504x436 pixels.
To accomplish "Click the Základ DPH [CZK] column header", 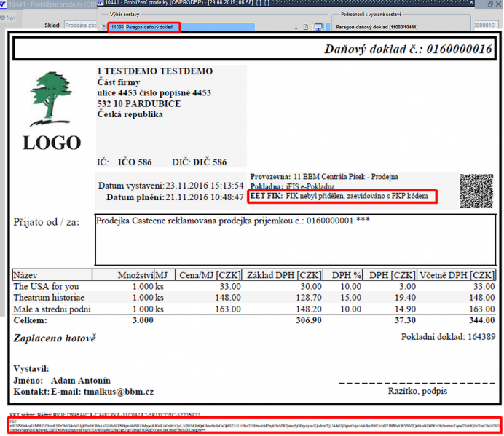I will pos(284,275).
